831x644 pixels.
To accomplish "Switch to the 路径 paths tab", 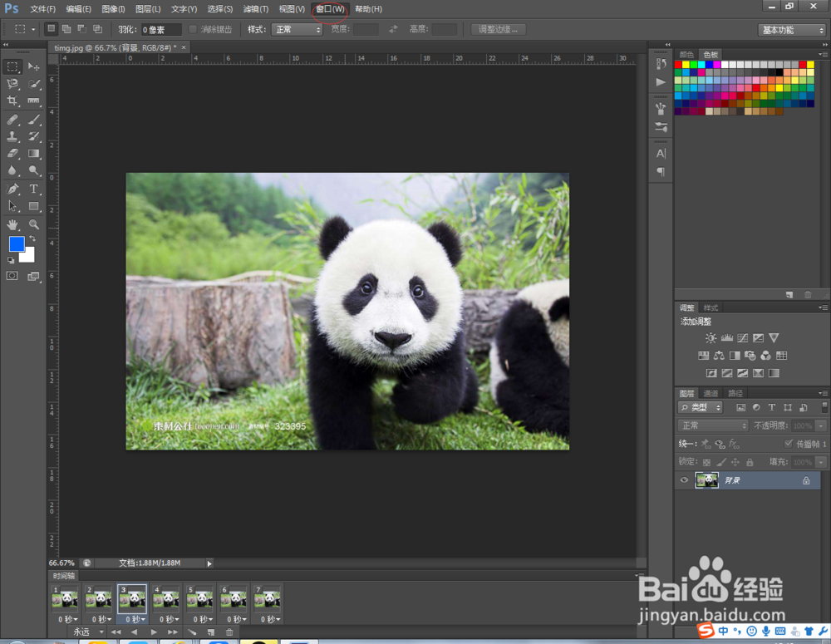I will point(735,393).
